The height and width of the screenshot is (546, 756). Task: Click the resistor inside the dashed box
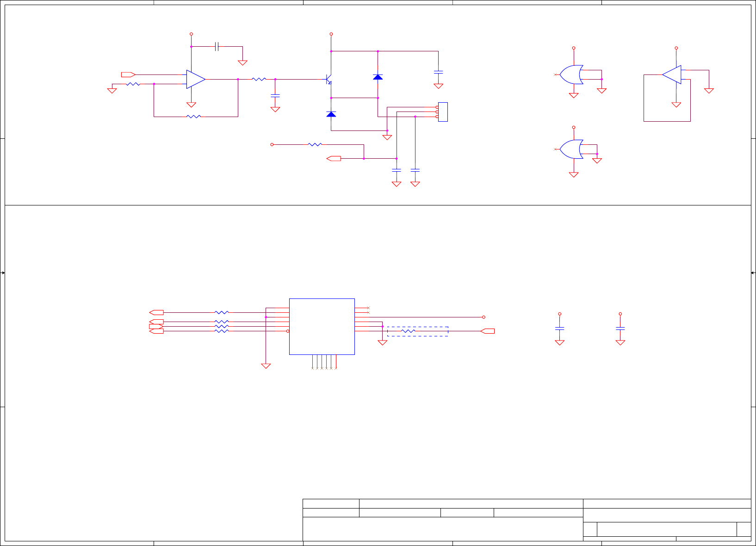(x=408, y=331)
